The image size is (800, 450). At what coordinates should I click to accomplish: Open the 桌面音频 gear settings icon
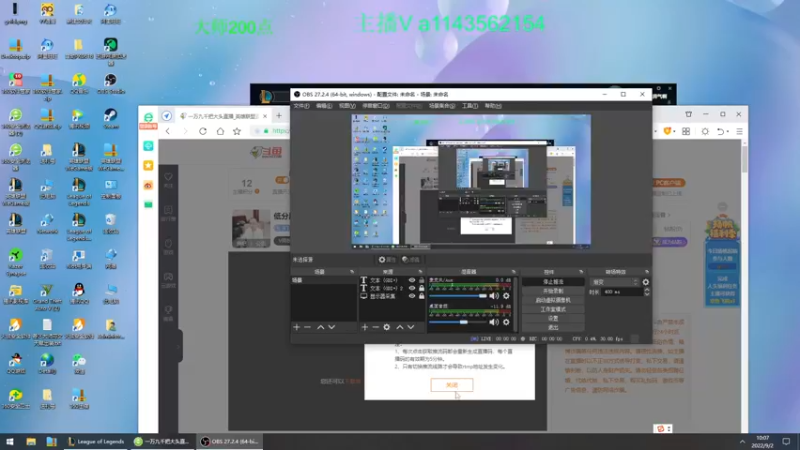(x=506, y=322)
